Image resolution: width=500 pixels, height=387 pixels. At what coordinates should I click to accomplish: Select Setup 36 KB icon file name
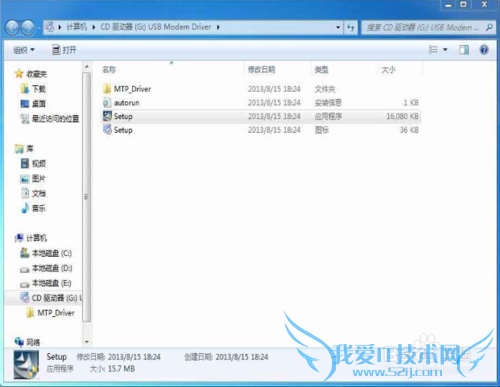coord(123,130)
